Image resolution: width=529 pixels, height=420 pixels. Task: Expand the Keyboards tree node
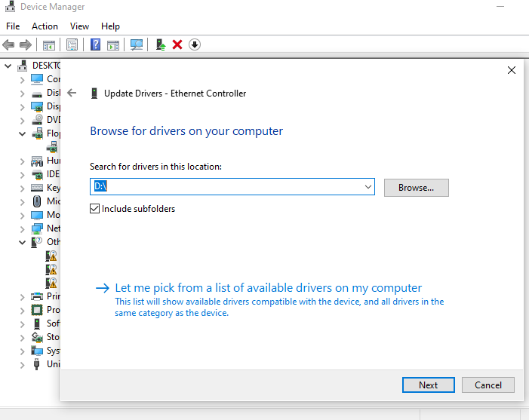click(x=20, y=188)
